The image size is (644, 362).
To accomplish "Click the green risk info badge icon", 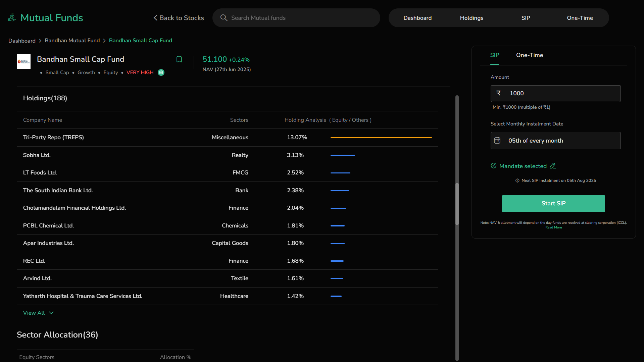I will pos(161,72).
